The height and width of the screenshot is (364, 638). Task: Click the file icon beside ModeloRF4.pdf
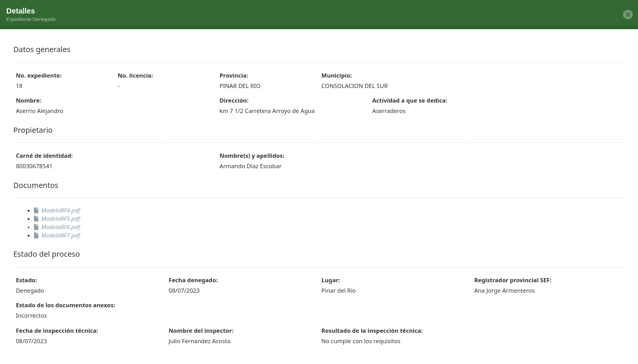[36, 210]
